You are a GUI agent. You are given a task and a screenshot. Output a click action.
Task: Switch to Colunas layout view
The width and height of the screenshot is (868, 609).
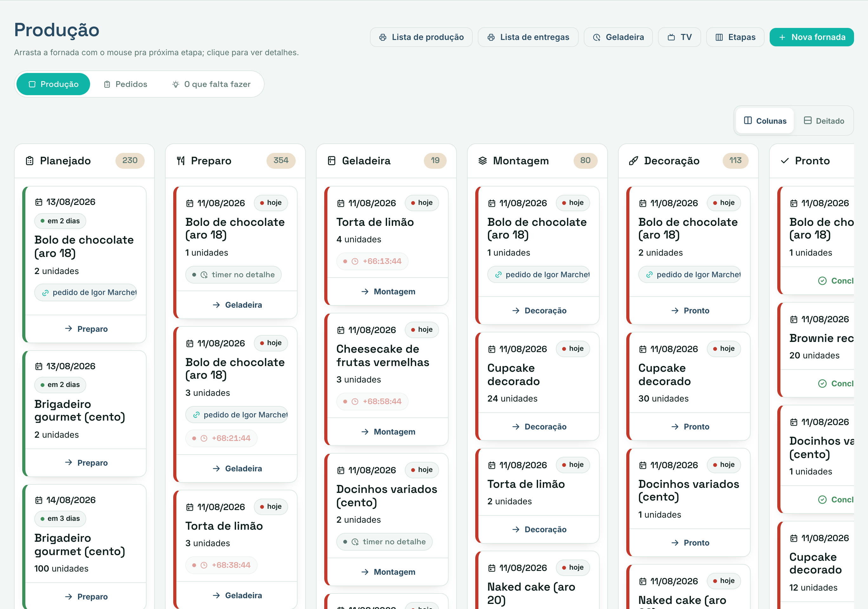click(765, 121)
